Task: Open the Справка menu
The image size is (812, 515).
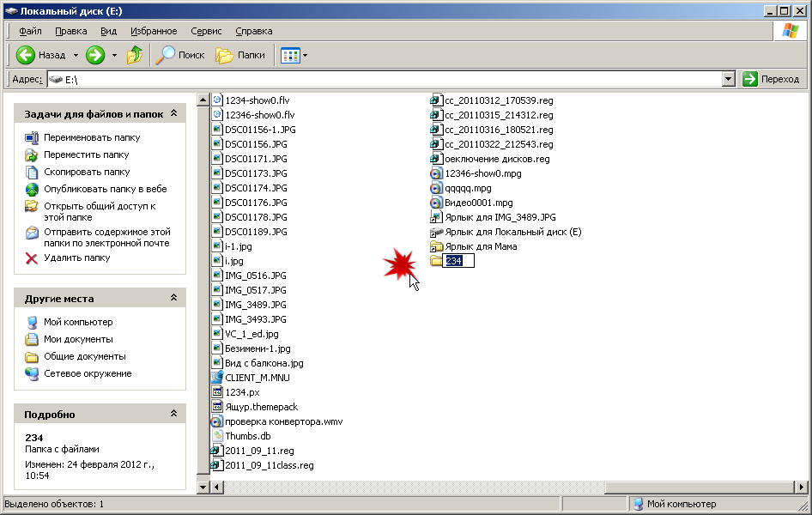Action: click(x=254, y=31)
